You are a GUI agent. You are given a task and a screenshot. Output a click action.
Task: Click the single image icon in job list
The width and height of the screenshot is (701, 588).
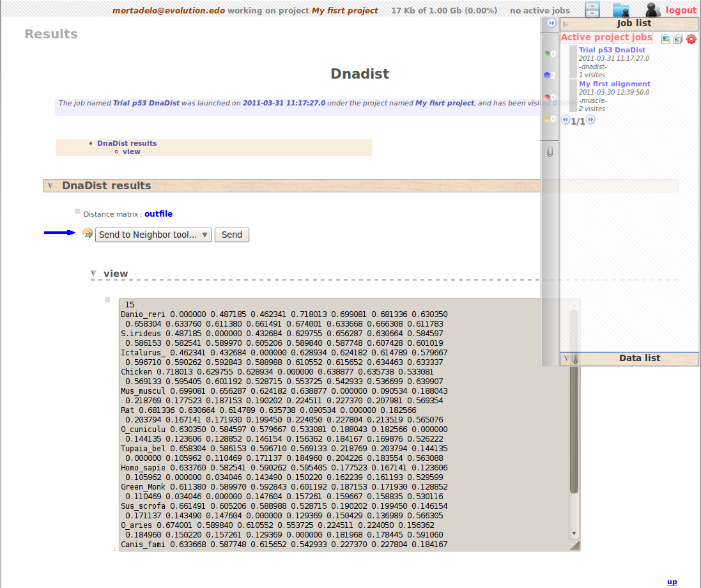[666, 39]
